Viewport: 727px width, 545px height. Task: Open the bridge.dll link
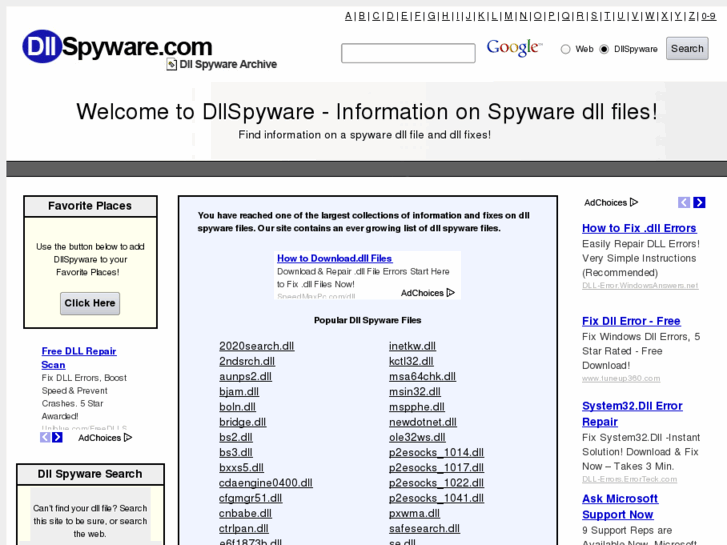point(242,422)
